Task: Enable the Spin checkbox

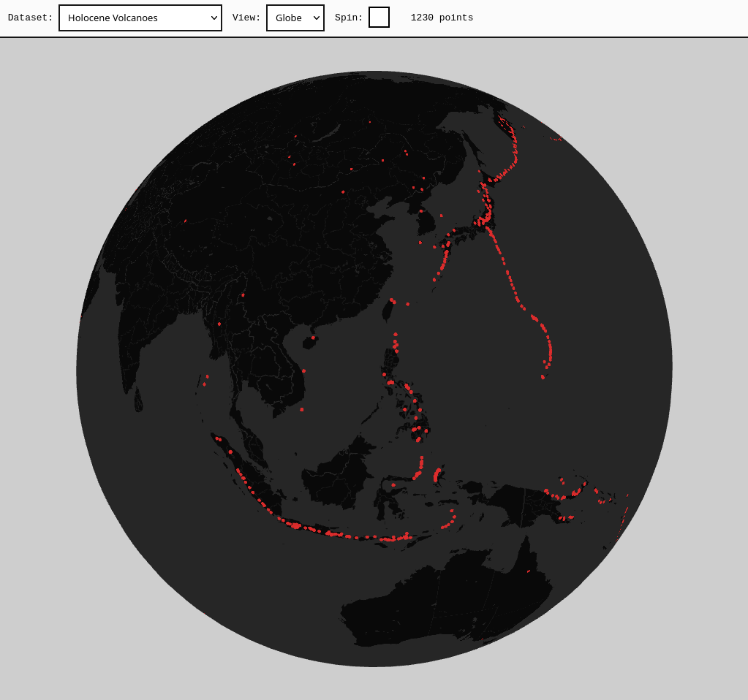Action: (x=379, y=17)
